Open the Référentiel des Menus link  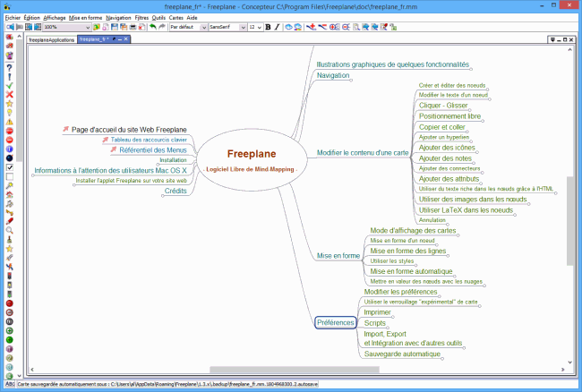point(153,150)
